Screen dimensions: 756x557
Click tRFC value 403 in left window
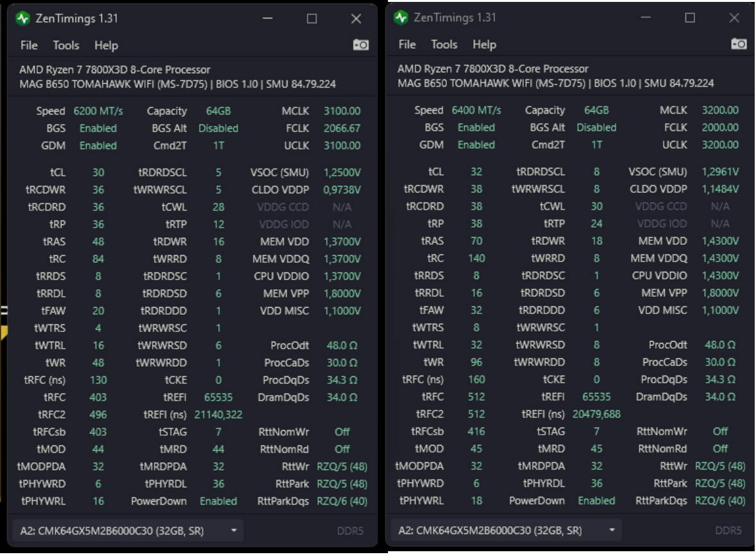[x=98, y=397]
